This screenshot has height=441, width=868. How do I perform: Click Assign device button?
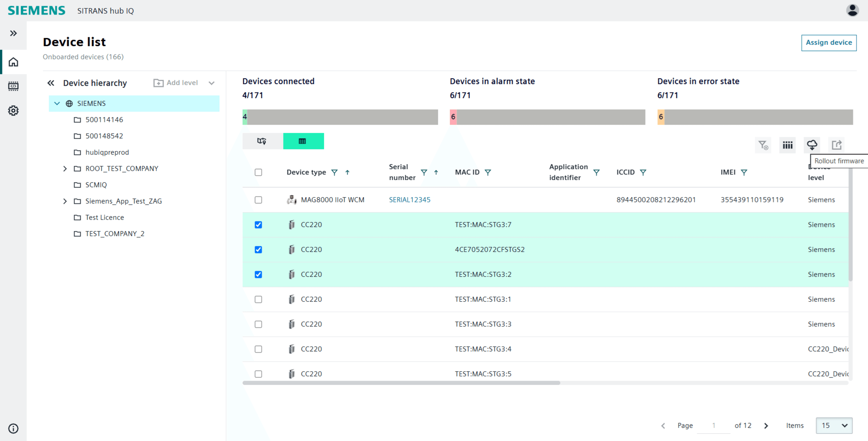point(829,43)
